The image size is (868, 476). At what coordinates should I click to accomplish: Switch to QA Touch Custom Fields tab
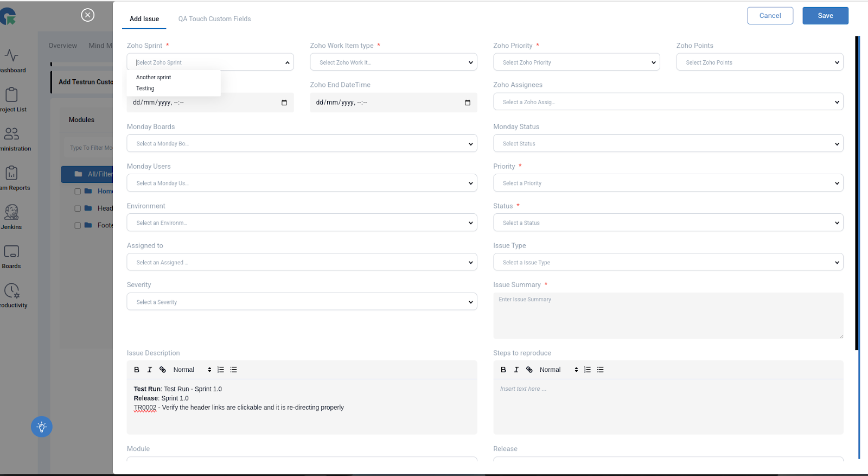pyautogui.click(x=214, y=19)
